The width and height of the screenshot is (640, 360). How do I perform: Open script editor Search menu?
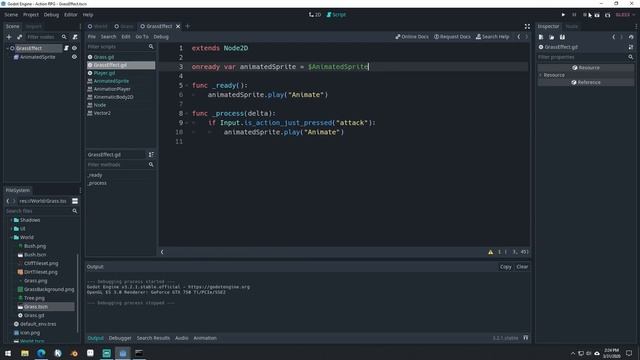click(x=108, y=37)
